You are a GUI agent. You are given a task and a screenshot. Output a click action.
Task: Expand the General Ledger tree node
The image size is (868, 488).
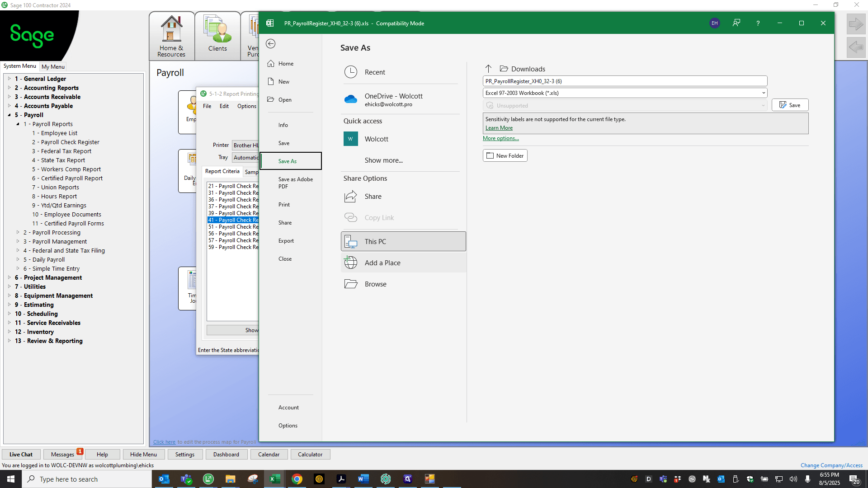9,79
